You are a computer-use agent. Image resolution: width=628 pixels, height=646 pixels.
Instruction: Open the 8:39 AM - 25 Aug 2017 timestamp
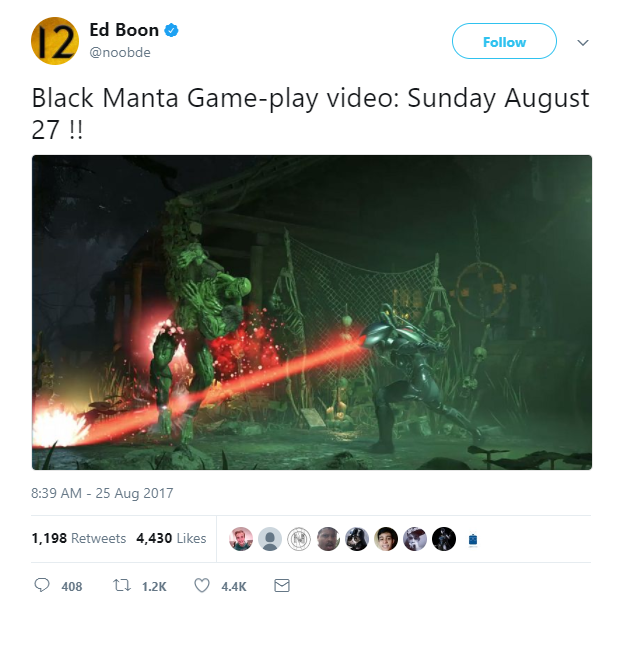[x=102, y=493]
